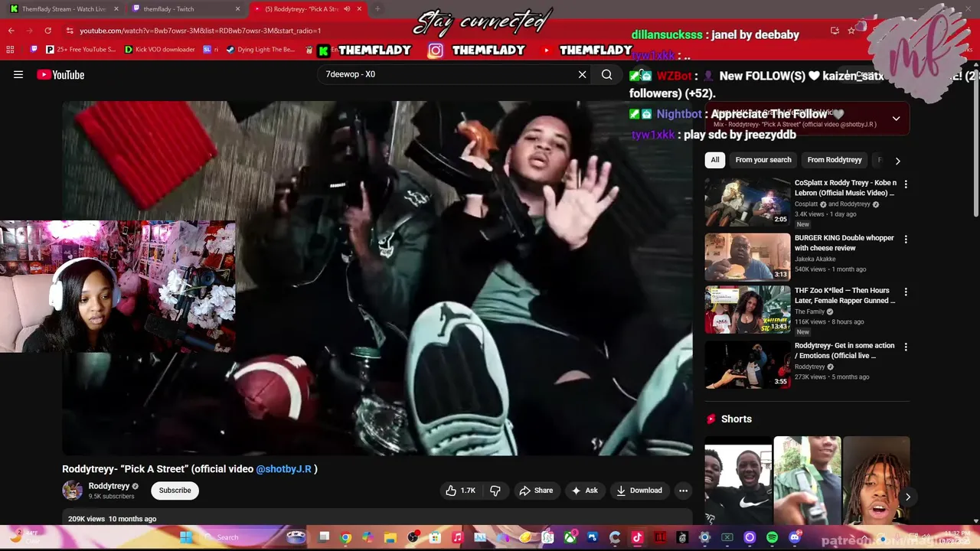The image size is (980, 551).
Task: Open Burger King Double whopper review thumbnail
Action: click(x=747, y=257)
